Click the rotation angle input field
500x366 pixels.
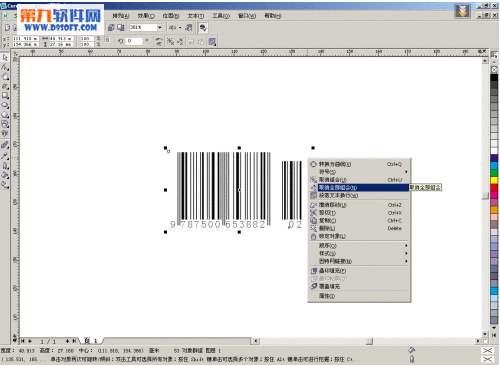coord(133,41)
